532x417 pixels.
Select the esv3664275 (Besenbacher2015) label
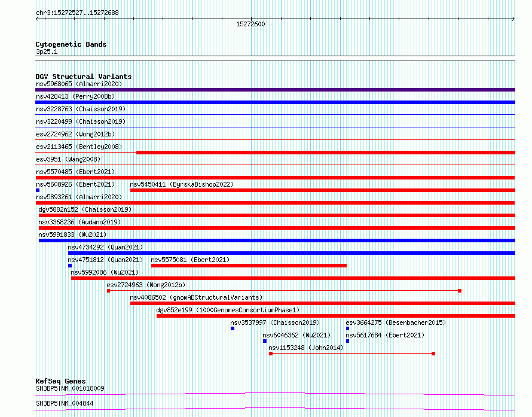click(396, 322)
